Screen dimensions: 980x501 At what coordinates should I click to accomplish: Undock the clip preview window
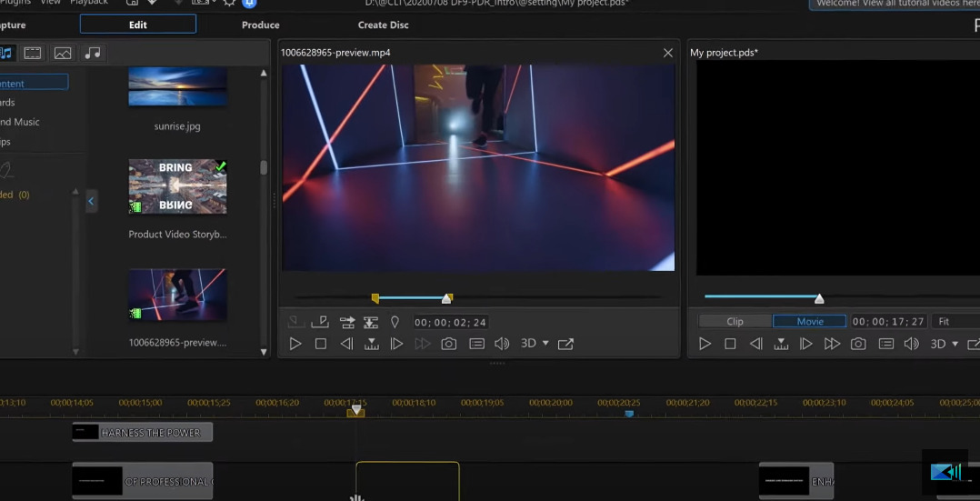click(565, 344)
